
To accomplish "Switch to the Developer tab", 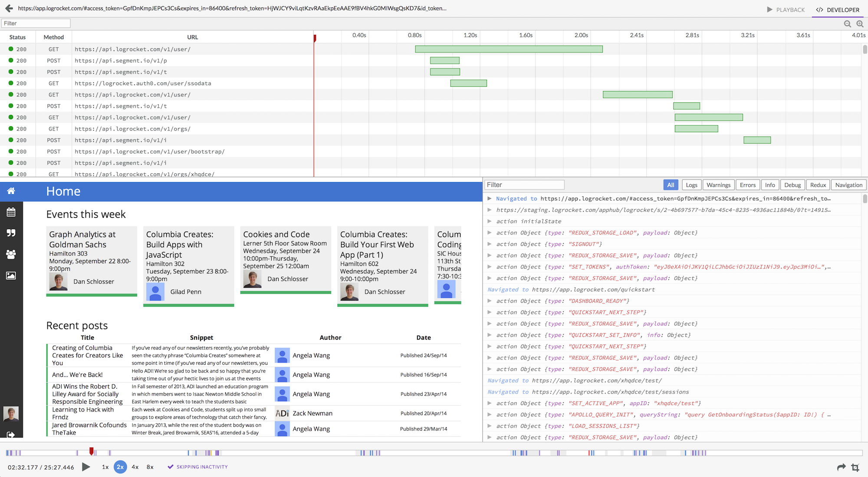I will pyautogui.click(x=838, y=10).
